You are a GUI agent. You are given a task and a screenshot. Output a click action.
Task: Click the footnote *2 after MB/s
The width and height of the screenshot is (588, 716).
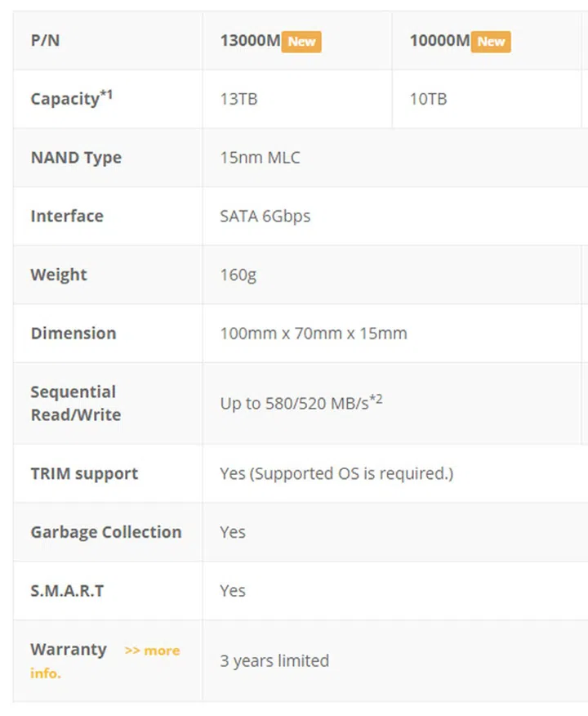tap(376, 400)
